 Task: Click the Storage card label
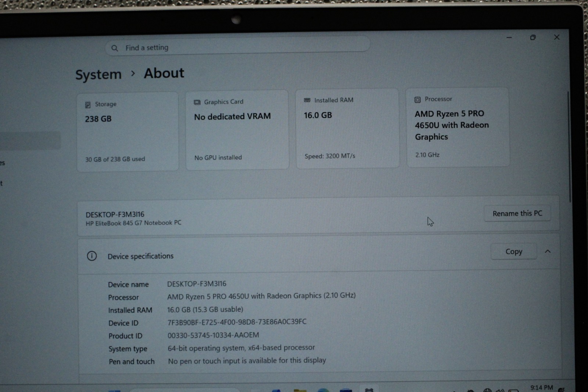[x=105, y=104]
